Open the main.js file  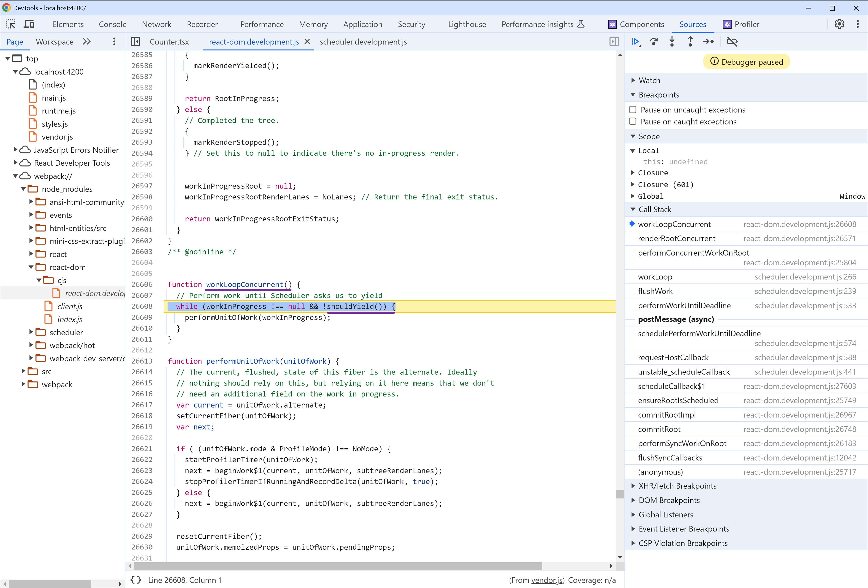54,98
